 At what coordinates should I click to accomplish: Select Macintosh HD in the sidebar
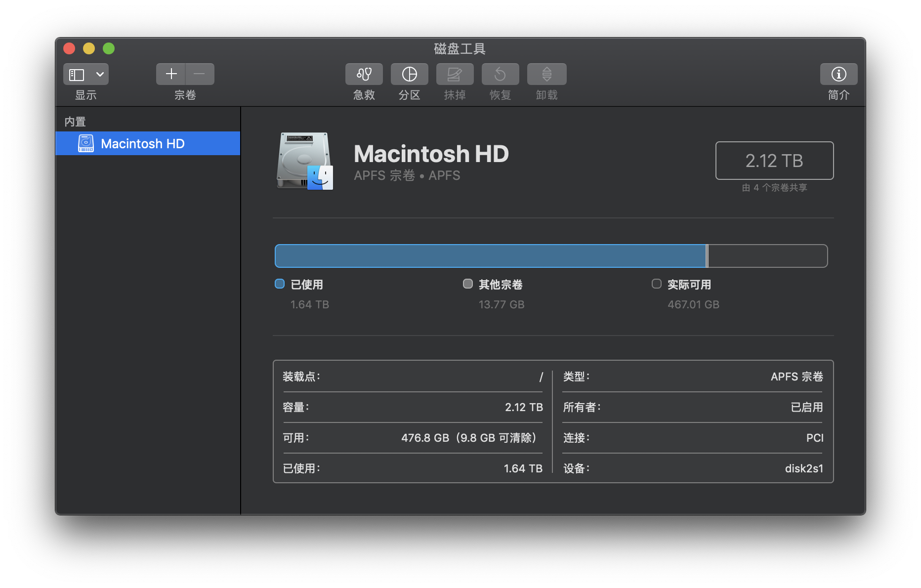point(148,143)
